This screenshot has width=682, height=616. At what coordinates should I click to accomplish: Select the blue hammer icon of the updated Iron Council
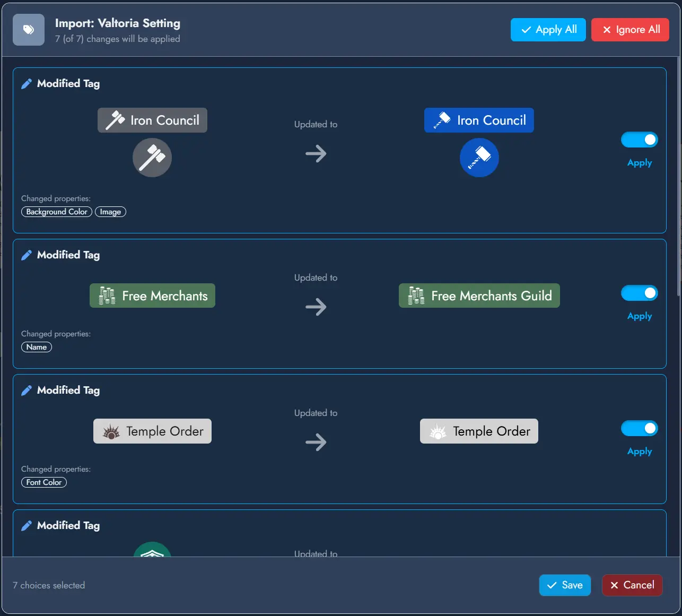coord(479,158)
